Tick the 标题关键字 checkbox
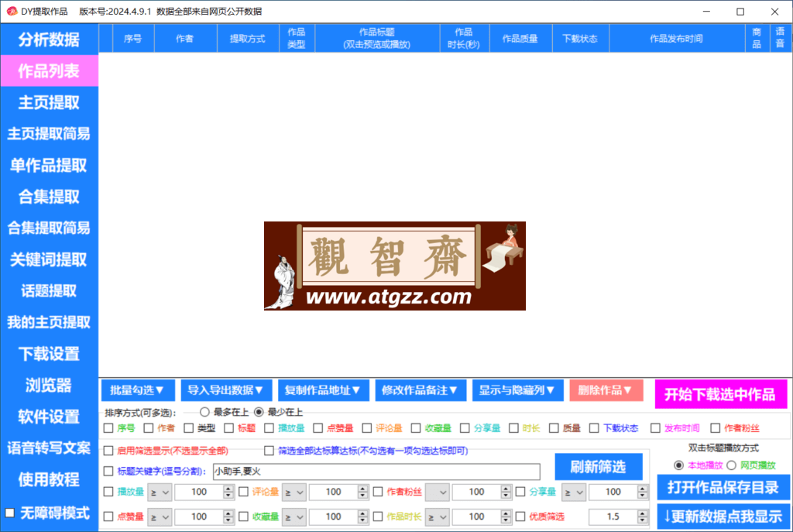The image size is (793, 532). pos(108,472)
